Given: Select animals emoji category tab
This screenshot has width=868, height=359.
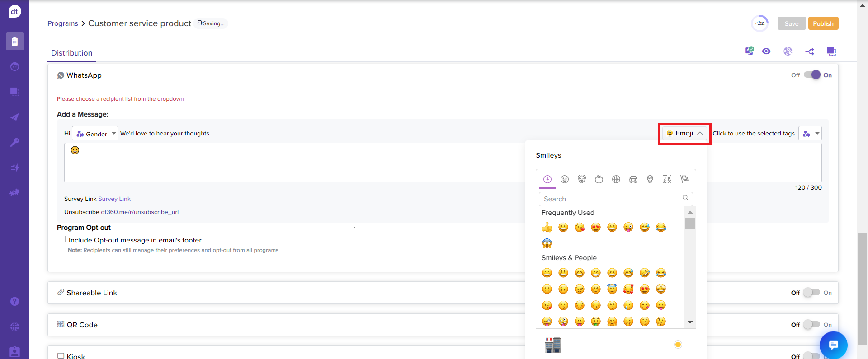Looking at the screenshot, I should (582, 179).
